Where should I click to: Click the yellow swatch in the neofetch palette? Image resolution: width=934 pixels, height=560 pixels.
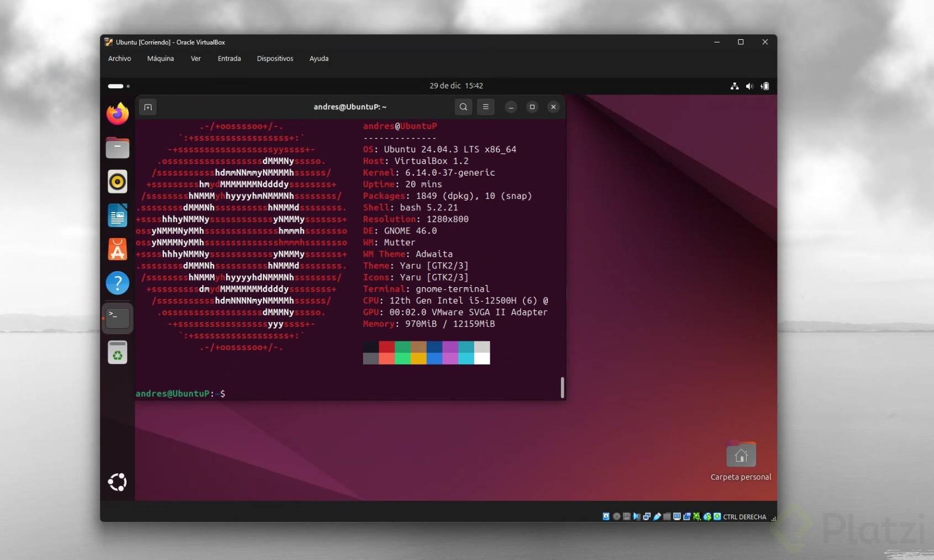tap(418, 358)
